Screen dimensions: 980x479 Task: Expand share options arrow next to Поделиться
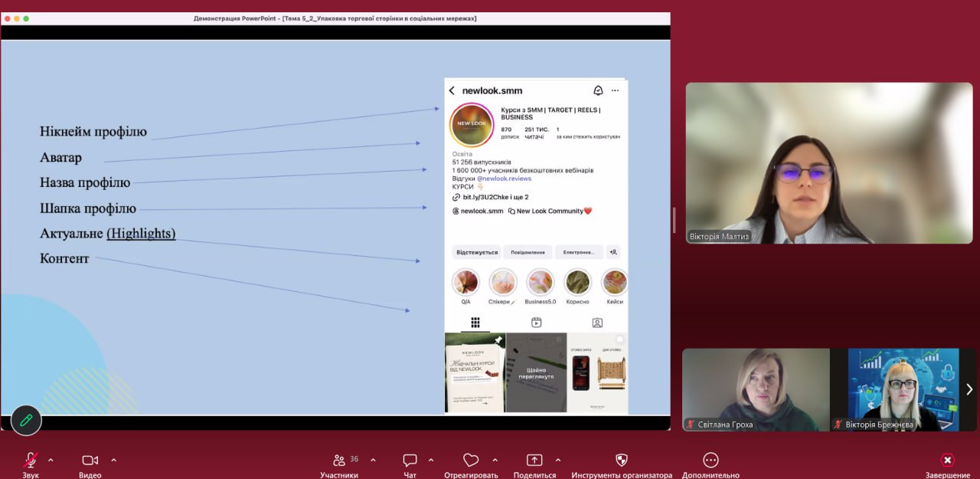tap(557, 460)
